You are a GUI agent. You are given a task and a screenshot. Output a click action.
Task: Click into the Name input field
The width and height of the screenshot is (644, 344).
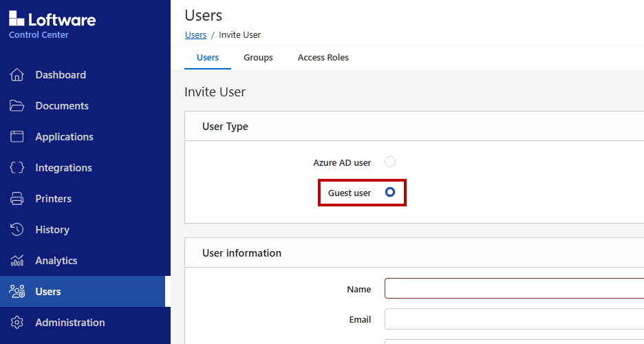point(514,288)
